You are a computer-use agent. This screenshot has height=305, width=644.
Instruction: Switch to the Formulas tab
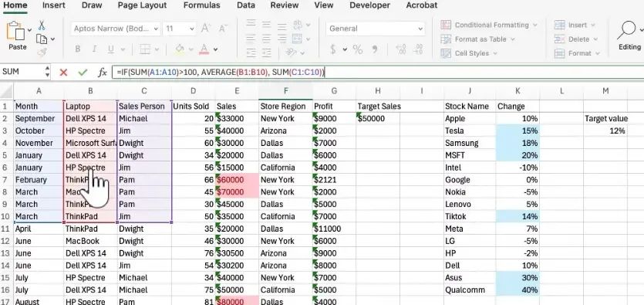(x=201, y=5)
